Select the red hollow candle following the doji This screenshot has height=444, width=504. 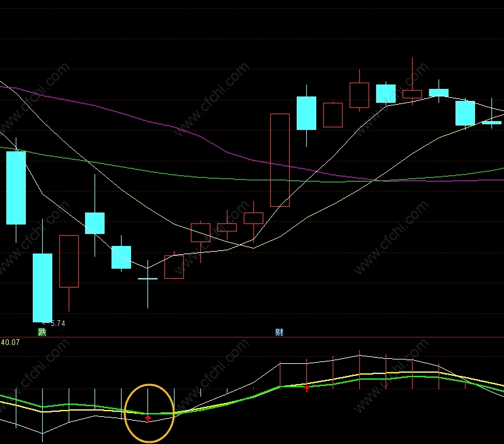175,267
